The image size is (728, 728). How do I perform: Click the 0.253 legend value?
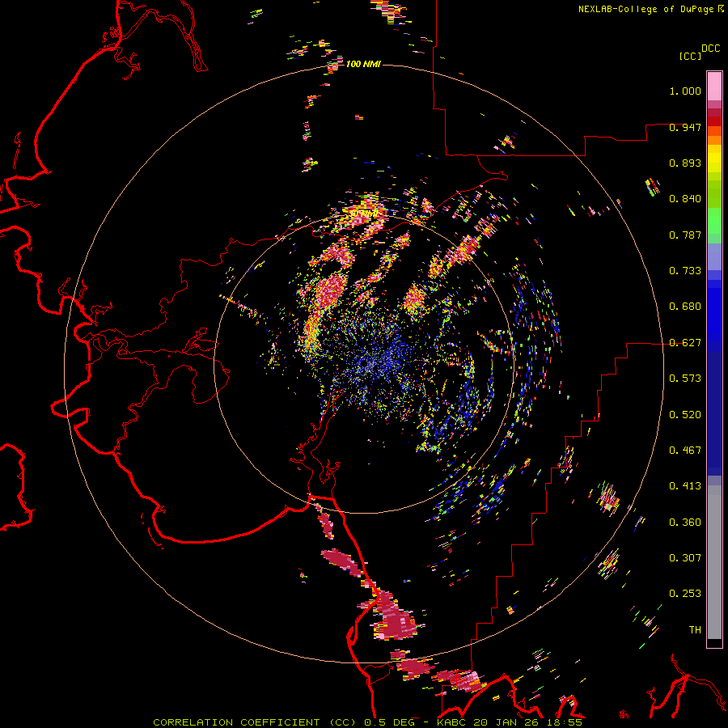coord(685,594)
